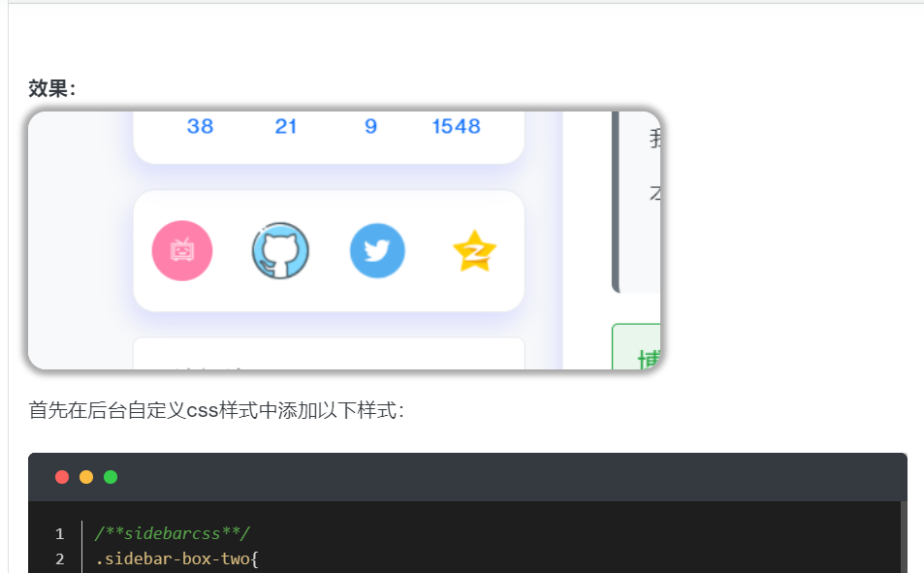Click the 1548 count in stats card
This screenshot has height=573, width=924.
456,126
